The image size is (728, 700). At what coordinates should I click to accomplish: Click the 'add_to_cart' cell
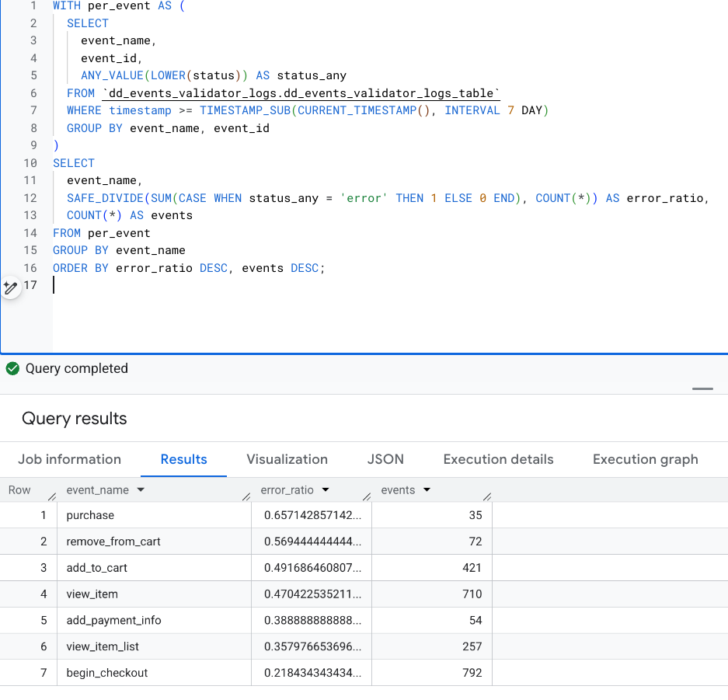[154, 568]
